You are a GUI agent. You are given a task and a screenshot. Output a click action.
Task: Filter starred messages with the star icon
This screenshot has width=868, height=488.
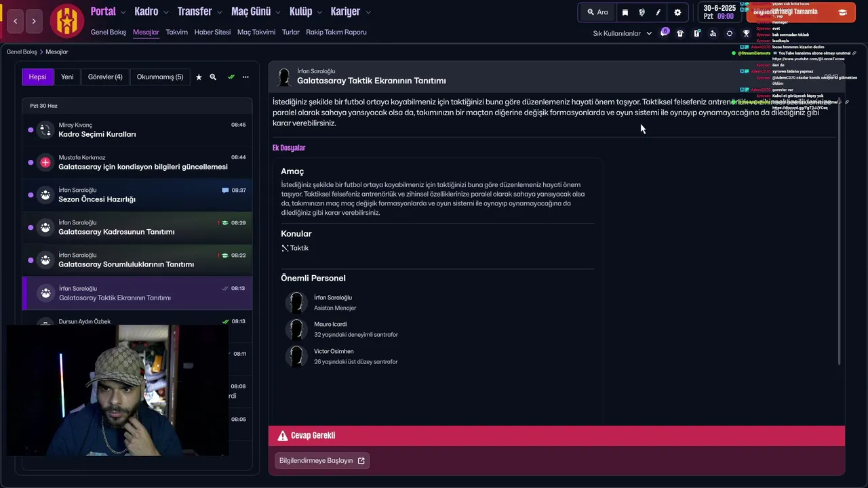tap(199, 77)
